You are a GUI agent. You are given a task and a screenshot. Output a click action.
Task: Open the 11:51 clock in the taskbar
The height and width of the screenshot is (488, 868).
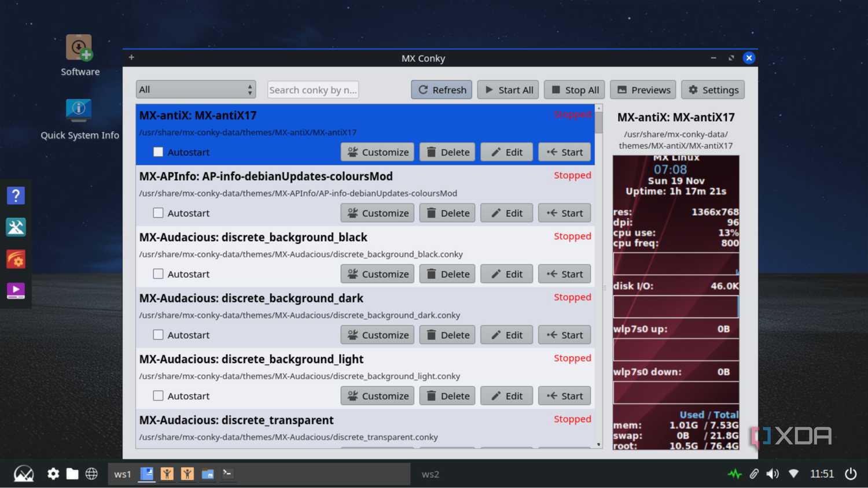click(x=822, y=474)
